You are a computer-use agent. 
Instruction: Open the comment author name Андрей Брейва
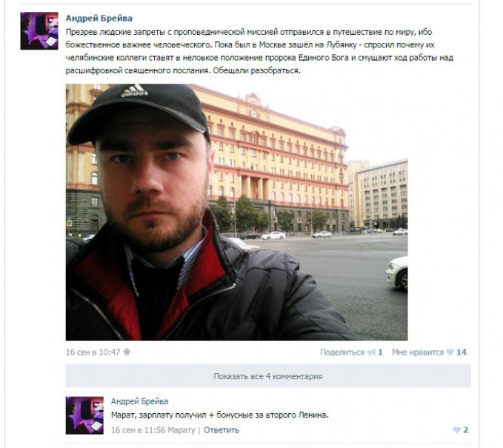(x=139, y=401)
